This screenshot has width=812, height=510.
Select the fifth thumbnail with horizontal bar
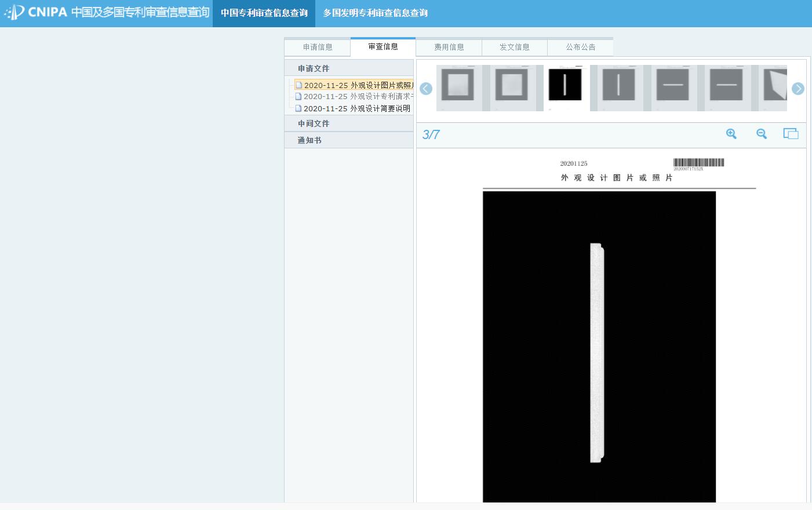(x=673, y=86)
